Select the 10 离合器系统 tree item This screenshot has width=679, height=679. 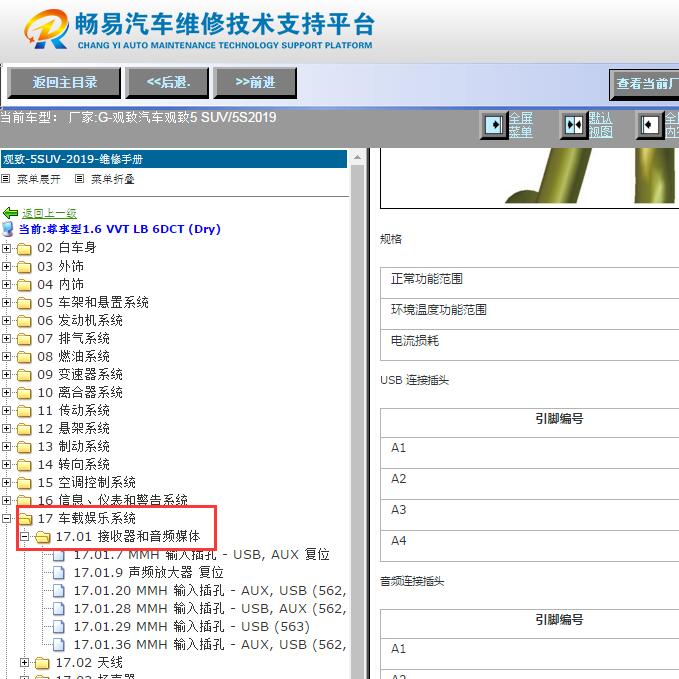click(x=80, y=392)
